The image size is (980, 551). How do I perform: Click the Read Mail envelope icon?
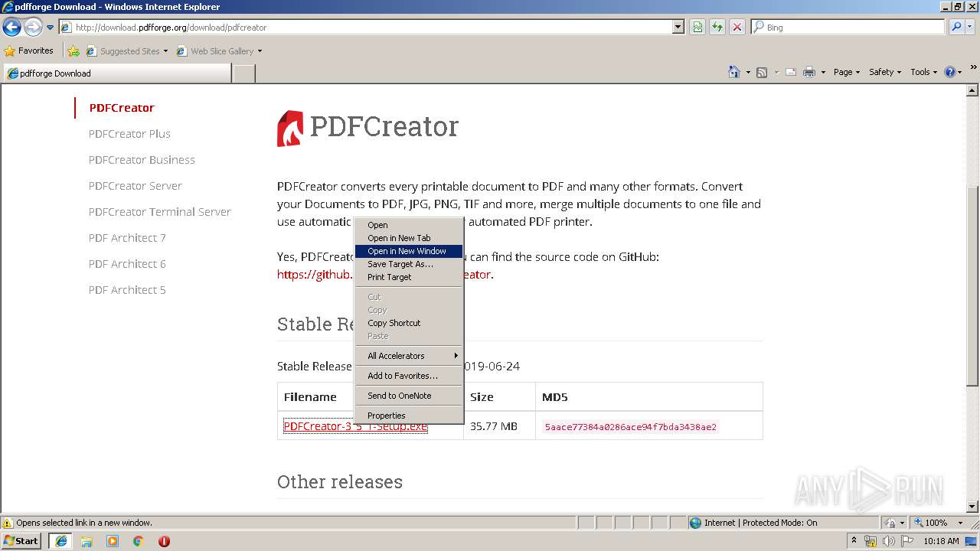791,72
